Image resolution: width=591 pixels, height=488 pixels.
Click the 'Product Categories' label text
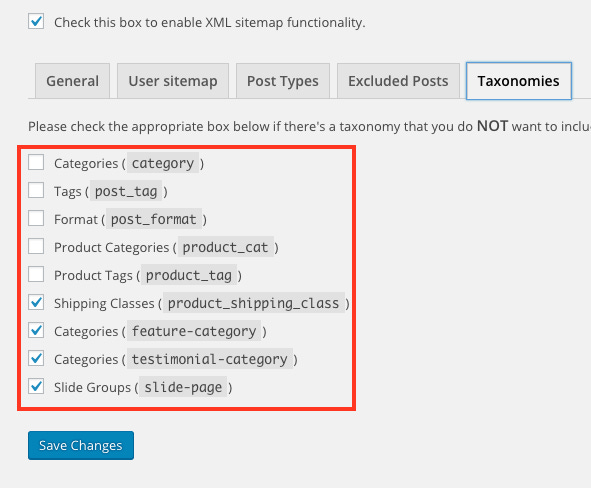[x=112, y=247]
